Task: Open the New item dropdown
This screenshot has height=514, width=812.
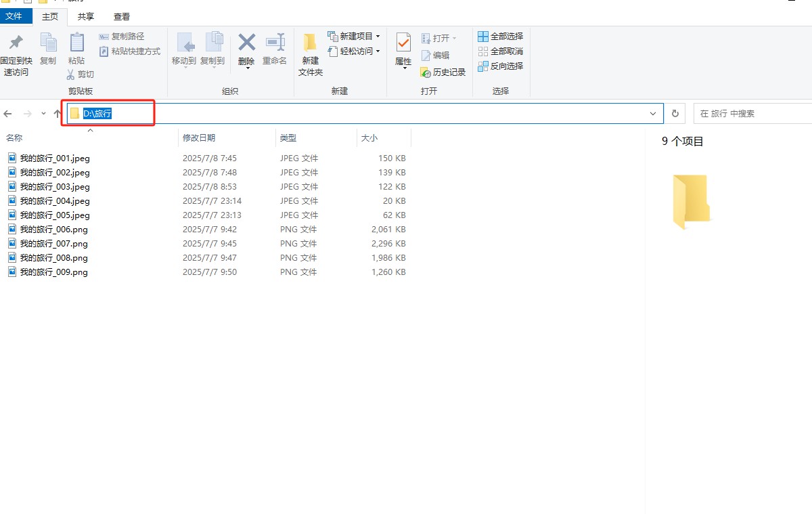Action: pos(354,37)
